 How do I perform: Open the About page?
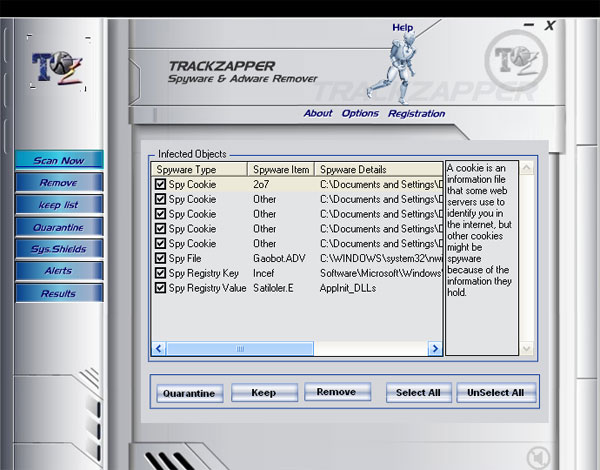pyautogui.click(x=318, y=113)
